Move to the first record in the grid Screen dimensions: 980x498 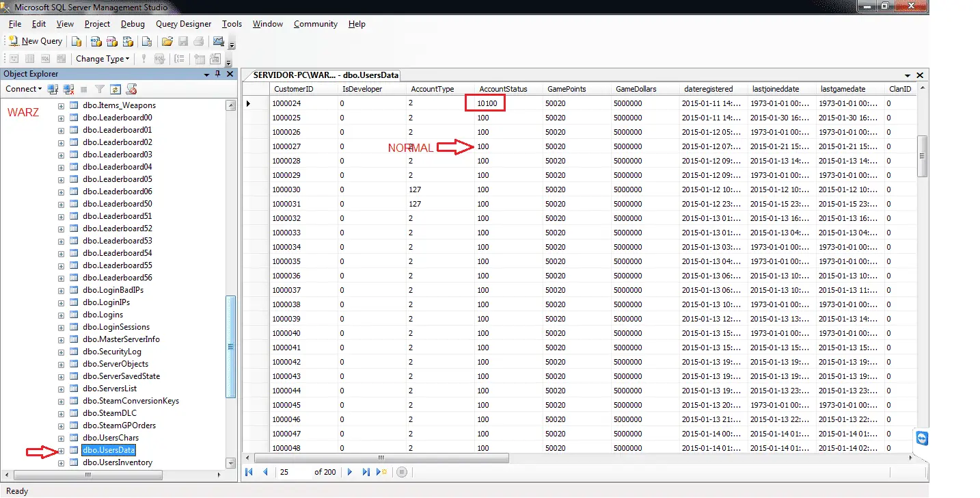[249, 472]
